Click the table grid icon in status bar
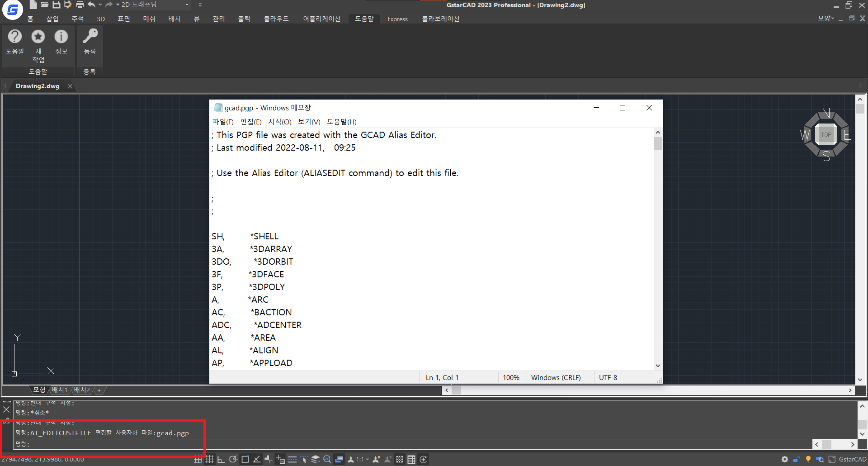This screenshot has width=868, height=466. [411, 460]
